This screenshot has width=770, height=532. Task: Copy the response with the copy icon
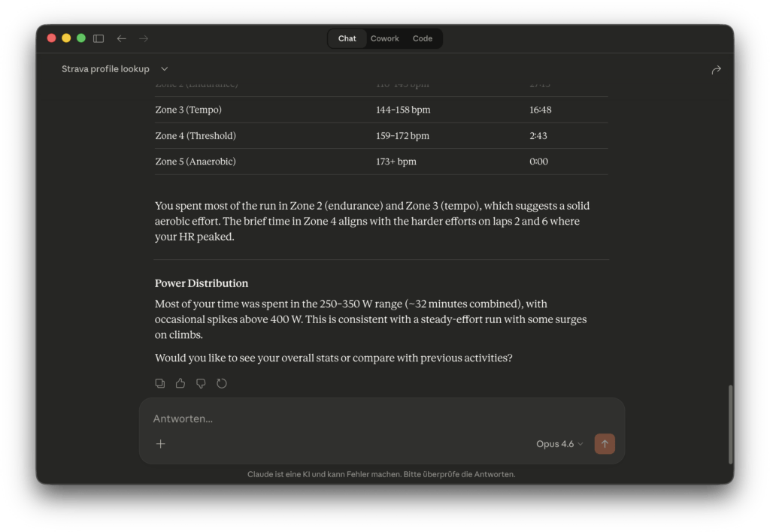pyautogui.click(x=160, y=383)
